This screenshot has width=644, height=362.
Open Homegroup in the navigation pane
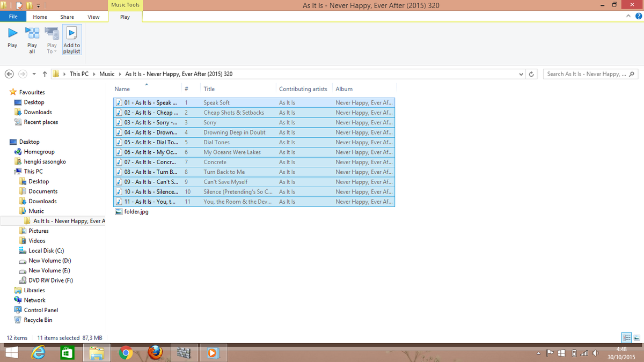(x=39, y=152)
